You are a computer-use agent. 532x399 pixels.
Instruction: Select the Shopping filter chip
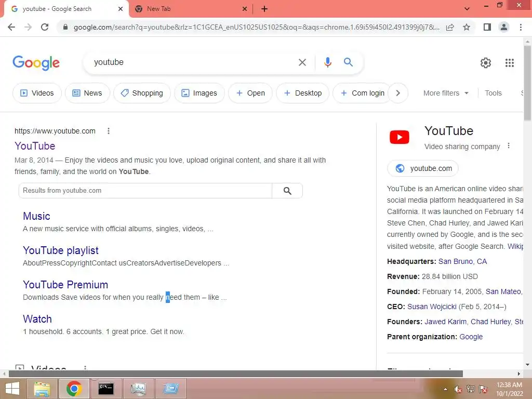[142, 93]
